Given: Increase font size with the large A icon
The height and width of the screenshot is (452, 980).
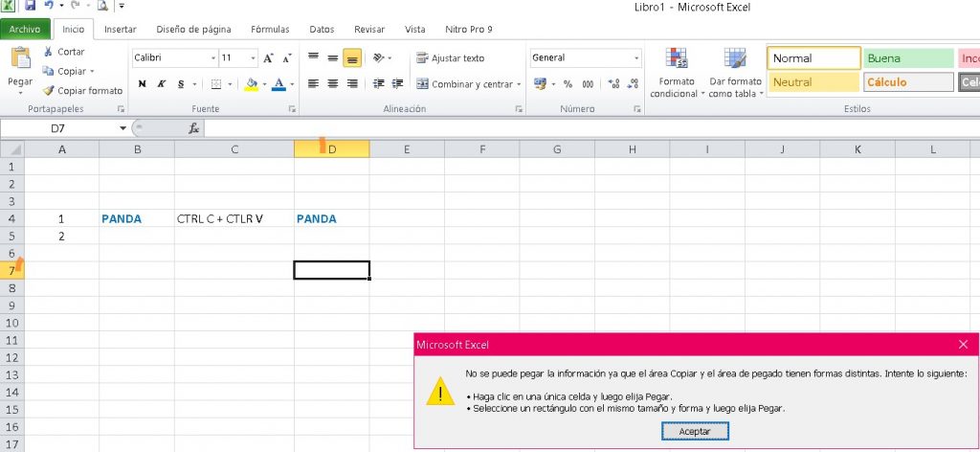Looking at the screenshot, I should coord(268,58).
